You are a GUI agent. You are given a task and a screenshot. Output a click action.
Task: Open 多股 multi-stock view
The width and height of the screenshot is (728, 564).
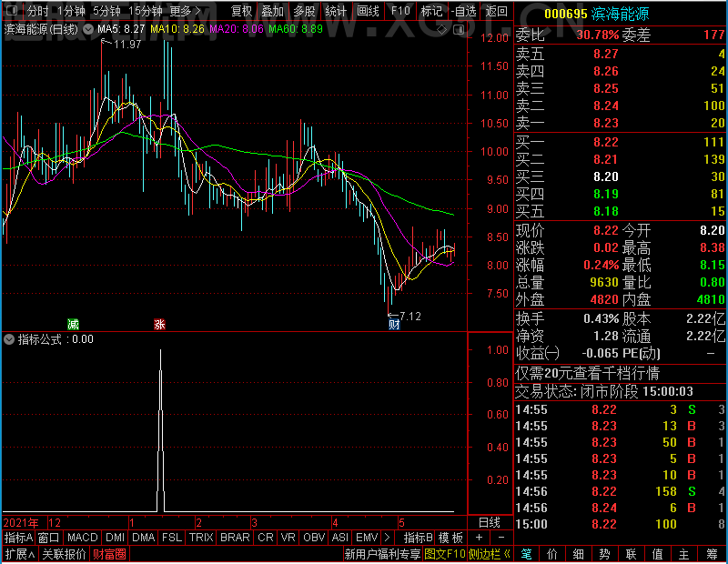[304, 11]
